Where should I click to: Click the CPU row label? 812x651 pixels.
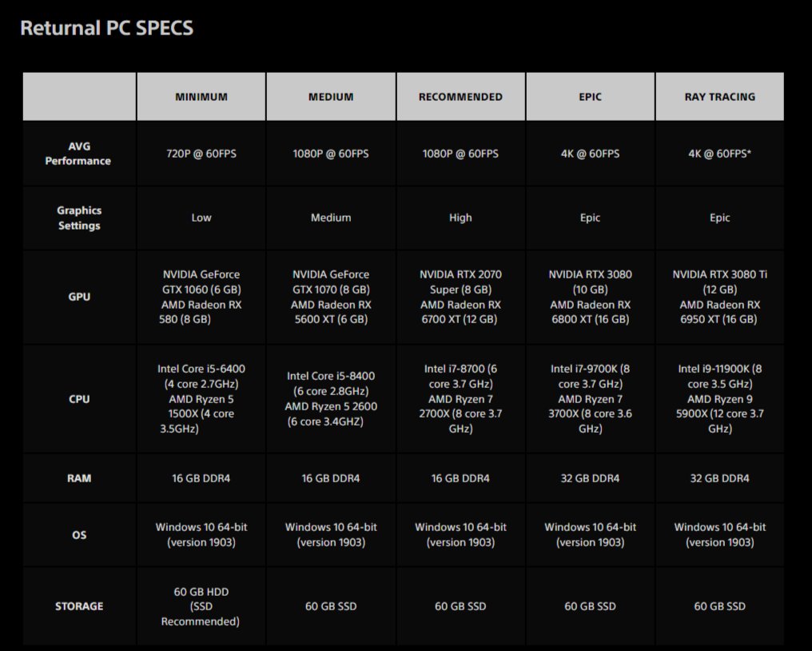tap(79, 399)
